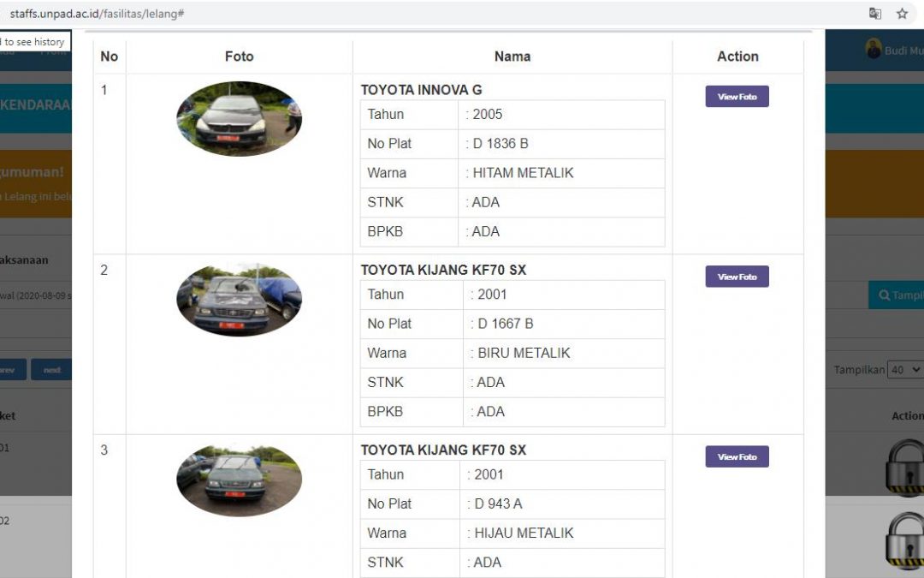
Task: Click plate number D 1836 B
Action: tap(500, 143)
